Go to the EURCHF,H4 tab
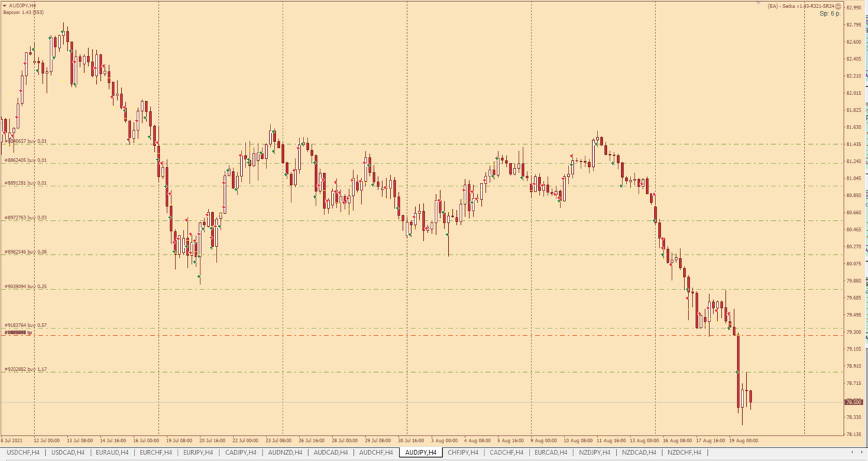The width and height of the screenshot is (868, 461). click(156, 452)
